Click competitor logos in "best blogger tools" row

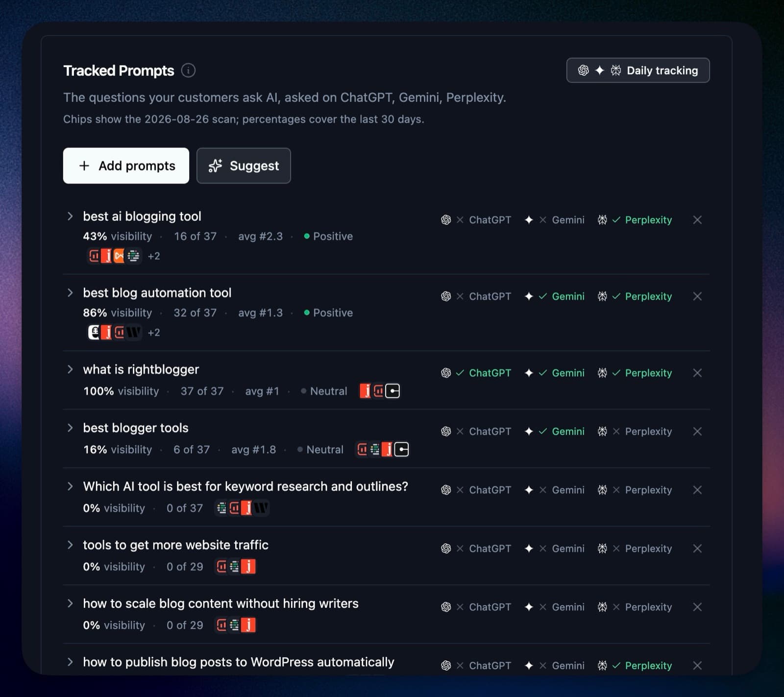pyautogui.click(x=382, y=449)
